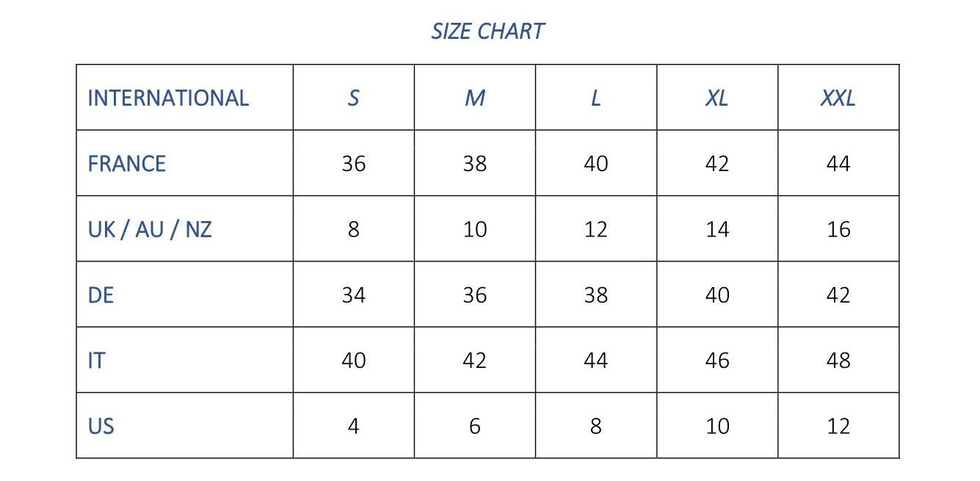Screen dimensions: 980x481
Task: Click UK size 16 cell
Action: [838, 229]
